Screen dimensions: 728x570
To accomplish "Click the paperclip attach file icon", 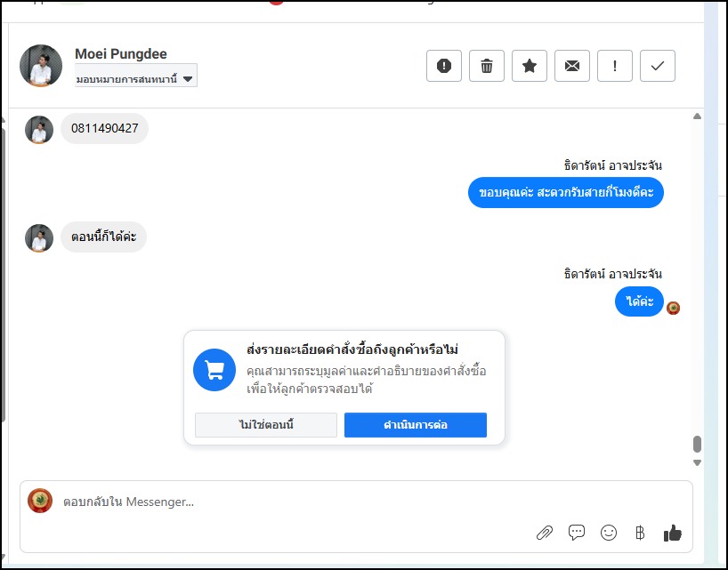I will (x=545, y=533).
